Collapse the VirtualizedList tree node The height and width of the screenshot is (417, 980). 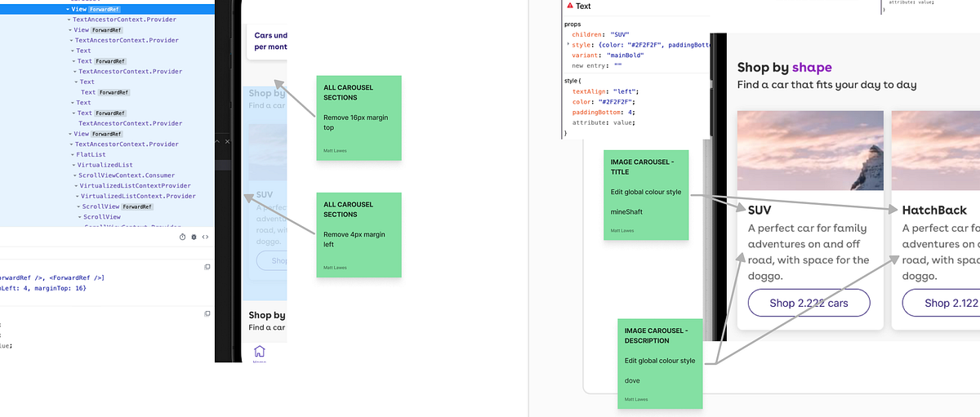73,165
